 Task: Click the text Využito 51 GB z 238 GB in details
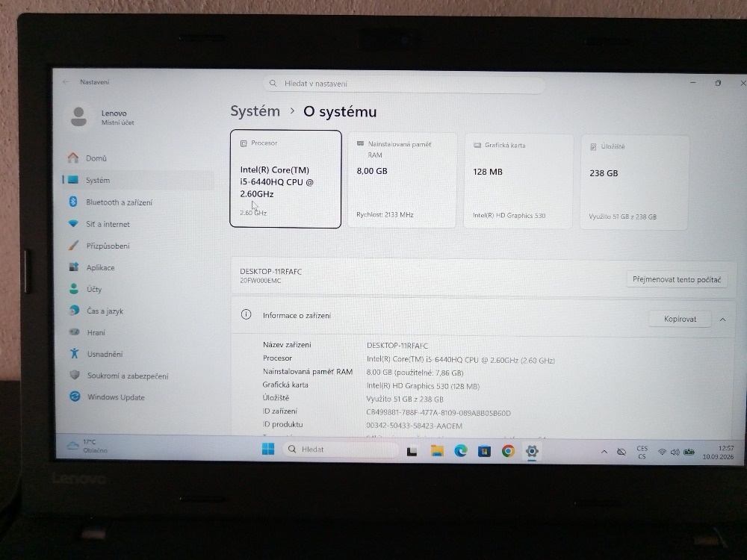[x=404, y=399]
